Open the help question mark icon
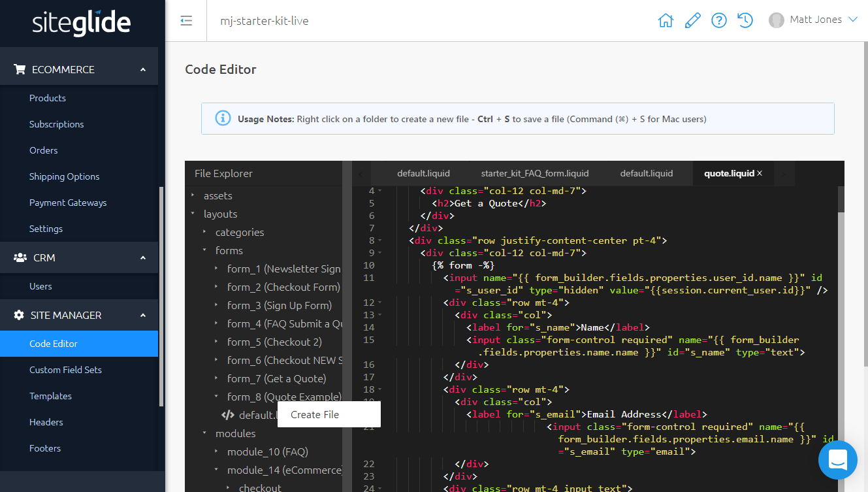Viewport: 868px width, 492px height. [x=719, y=20]
